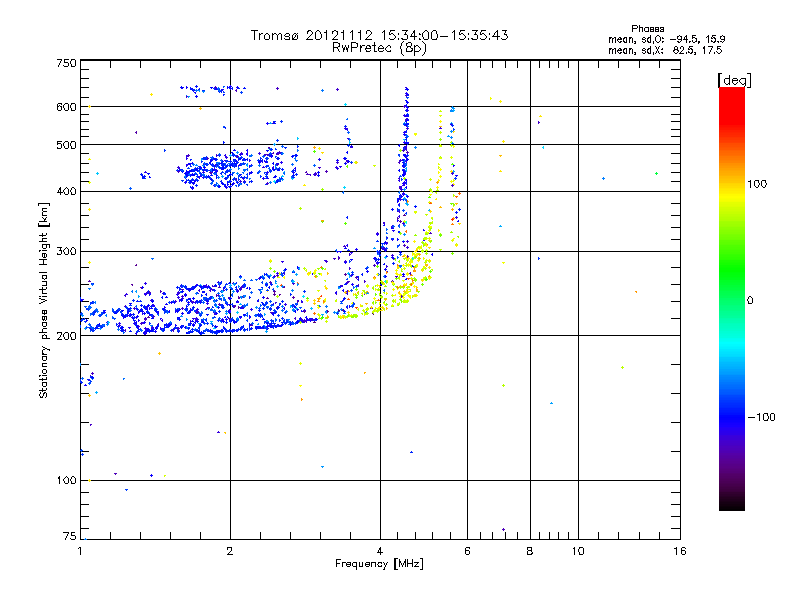800x600 pixels.
Task: Select the 'mean, sd,O: -94.5, 15.9' line
Action: (x=666, y=39)
